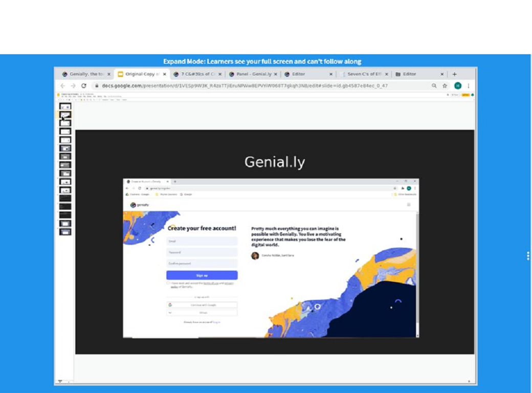Open the Chrome three-dot menu
Screen dimensions: 532x393
coord(469,86)
